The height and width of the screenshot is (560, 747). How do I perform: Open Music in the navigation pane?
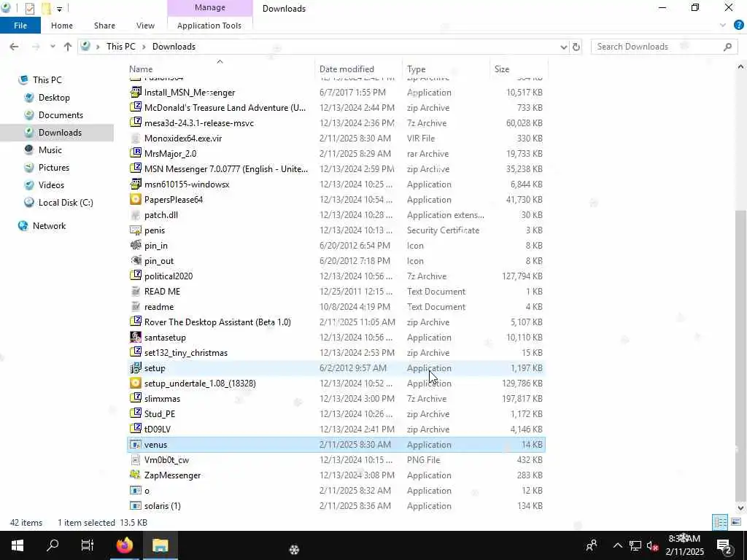(x=50, y=150)
